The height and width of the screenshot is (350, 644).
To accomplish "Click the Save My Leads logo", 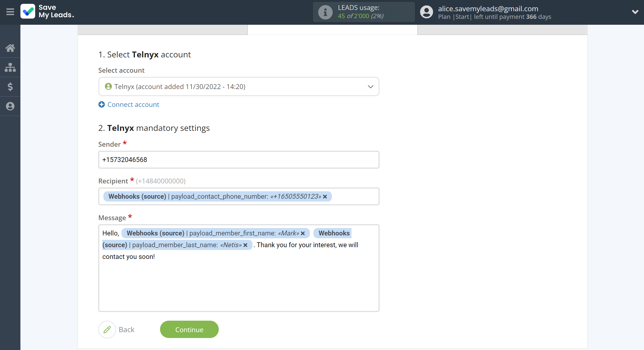I will (47, 11).
